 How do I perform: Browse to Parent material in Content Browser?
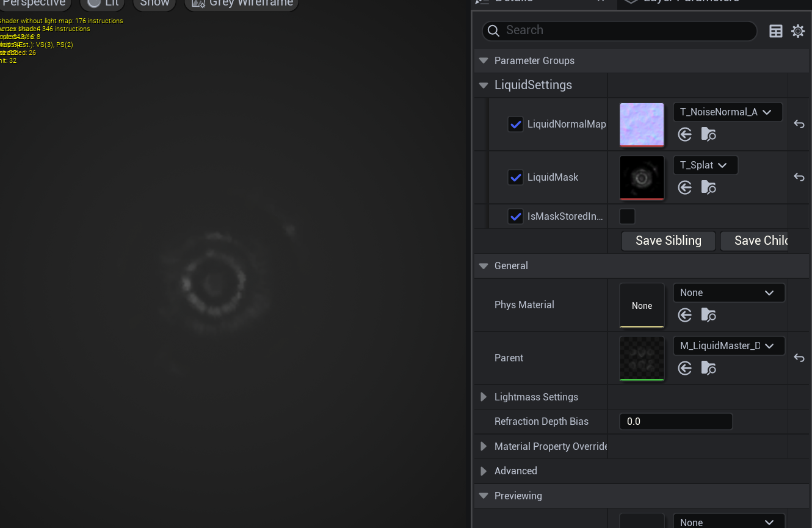(708, 368)
